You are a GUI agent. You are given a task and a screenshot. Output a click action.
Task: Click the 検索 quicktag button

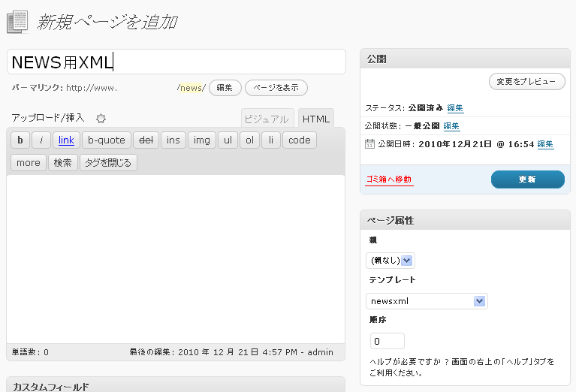(x=63, y=162)
